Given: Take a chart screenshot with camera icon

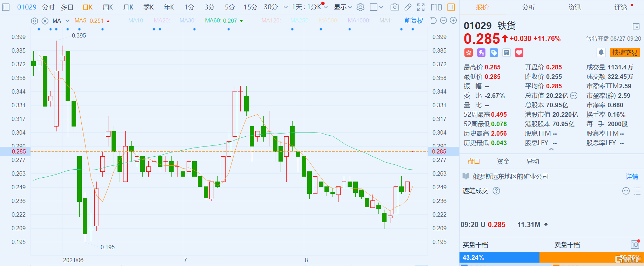Looking at the screenshot, I should point(395,7).
